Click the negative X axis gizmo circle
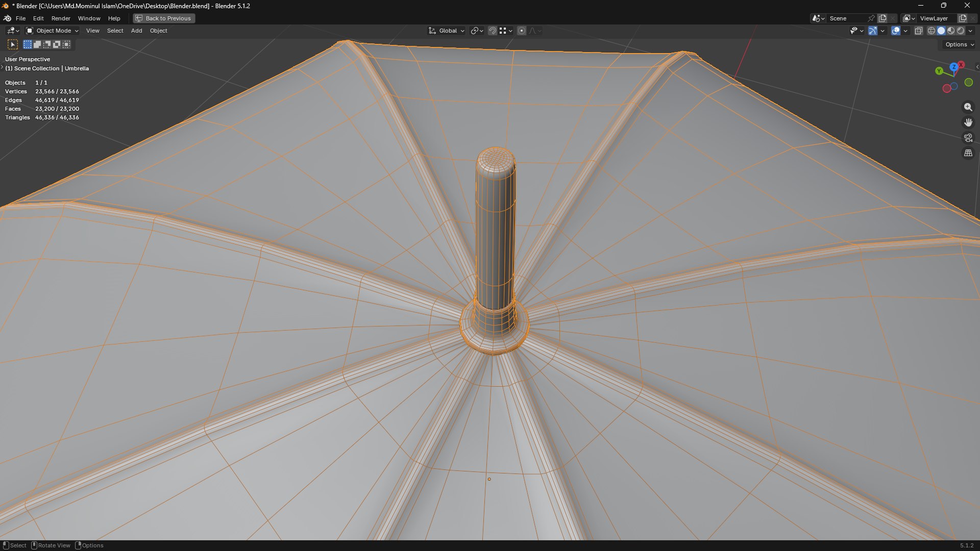The height and width of the screenshot is (551, 980). click(947, 89)
